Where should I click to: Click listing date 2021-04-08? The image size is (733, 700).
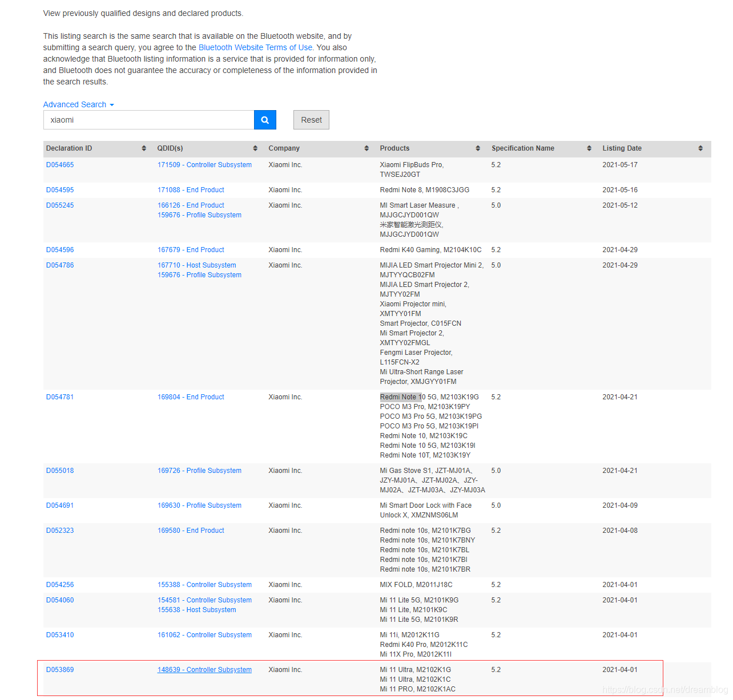click(x=620, y=531)
